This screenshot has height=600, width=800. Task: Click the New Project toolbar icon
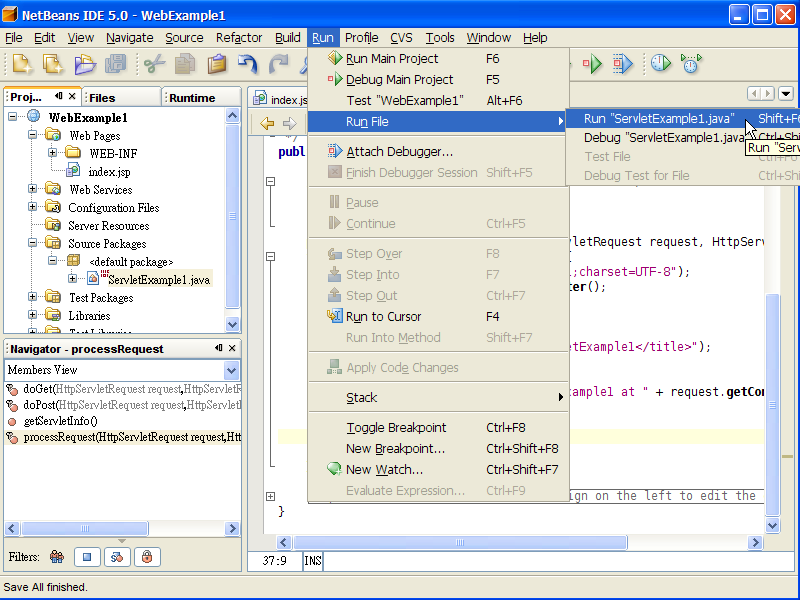point(53,64)
